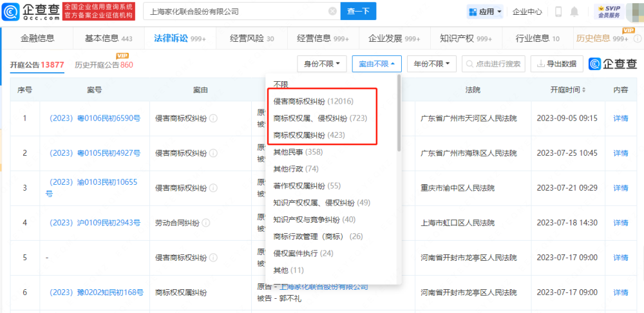Click info icon in row 3 案由

tap(213, 187)
